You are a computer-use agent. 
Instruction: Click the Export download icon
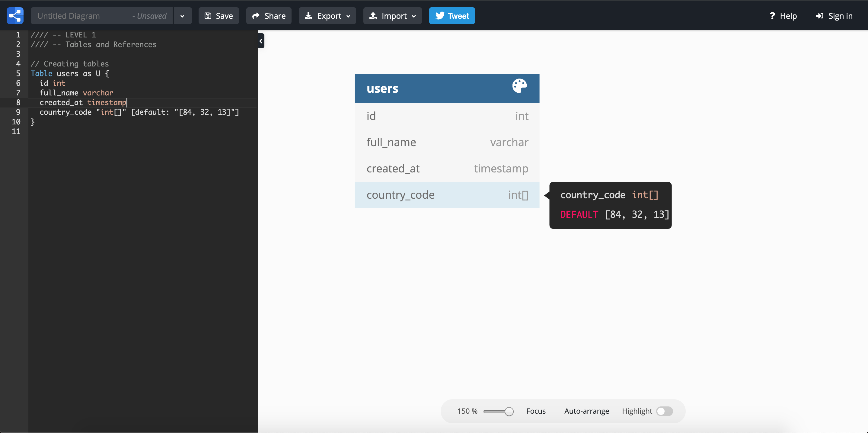tap(309, 15)
